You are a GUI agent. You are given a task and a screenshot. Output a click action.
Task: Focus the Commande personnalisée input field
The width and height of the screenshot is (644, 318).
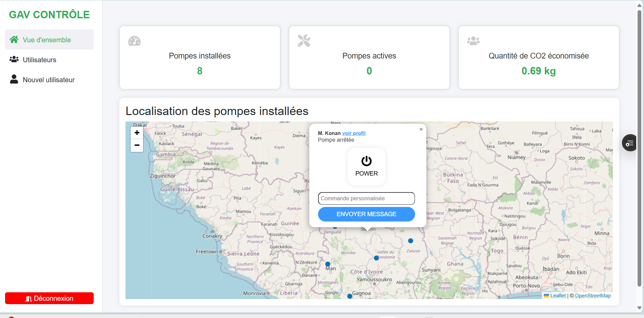(366, 199)
